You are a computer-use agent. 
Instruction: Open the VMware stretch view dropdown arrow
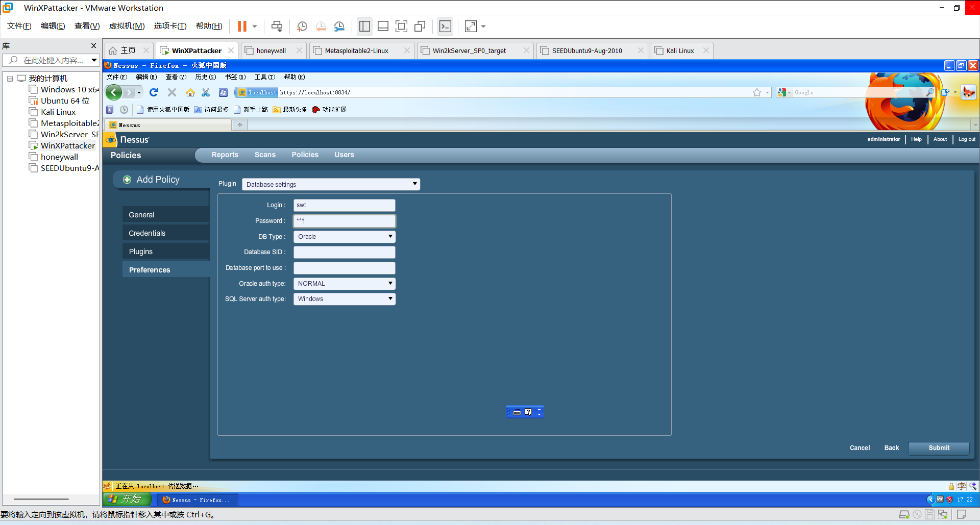483,26
